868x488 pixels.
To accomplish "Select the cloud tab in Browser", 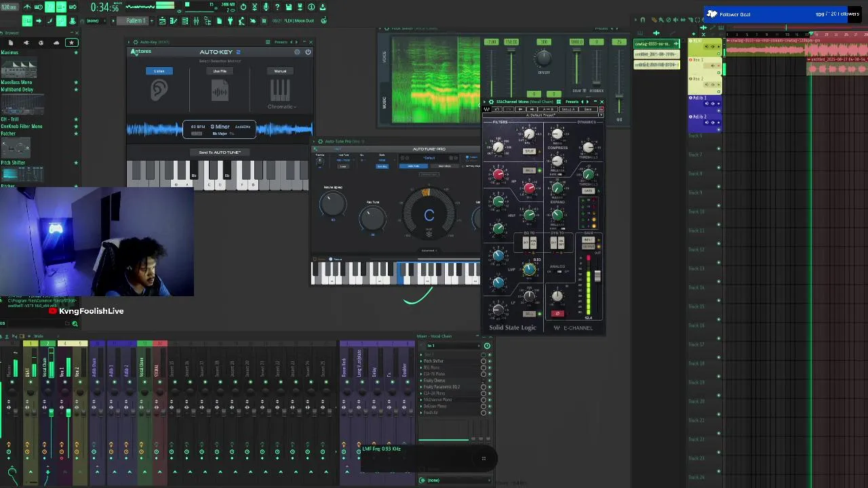I will [56, 43].
